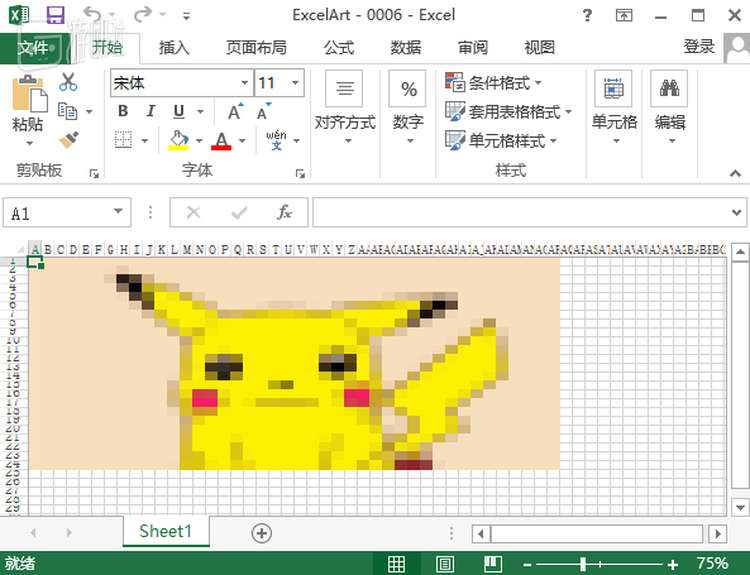Open the font size dropdown
This screenshot has height=575, width=750.
click(x=295, y=84)
